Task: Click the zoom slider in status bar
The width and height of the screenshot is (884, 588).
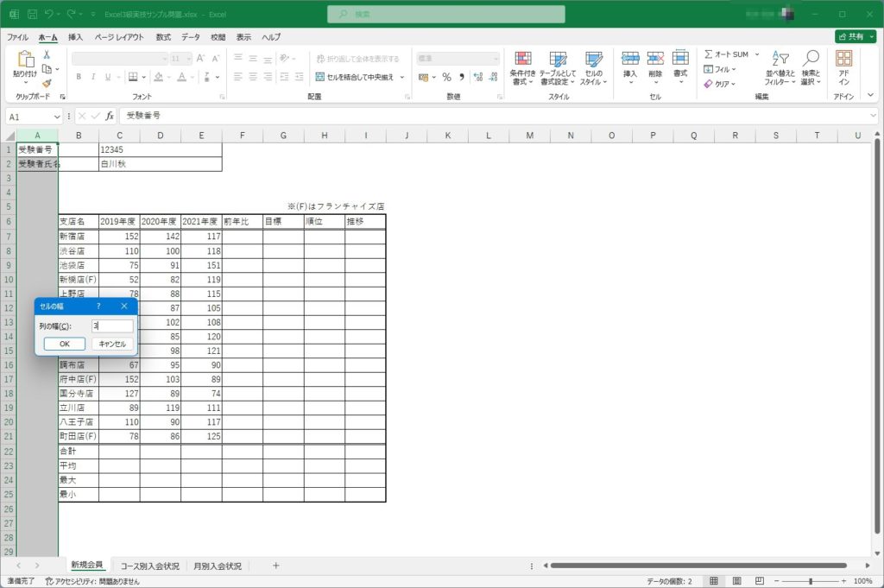Action: (811, 581)
